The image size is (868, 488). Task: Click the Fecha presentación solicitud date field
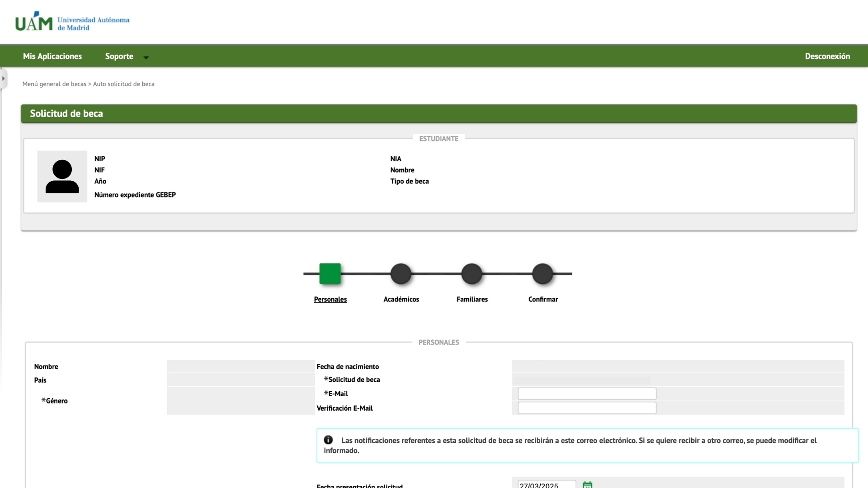pos(547,484)
